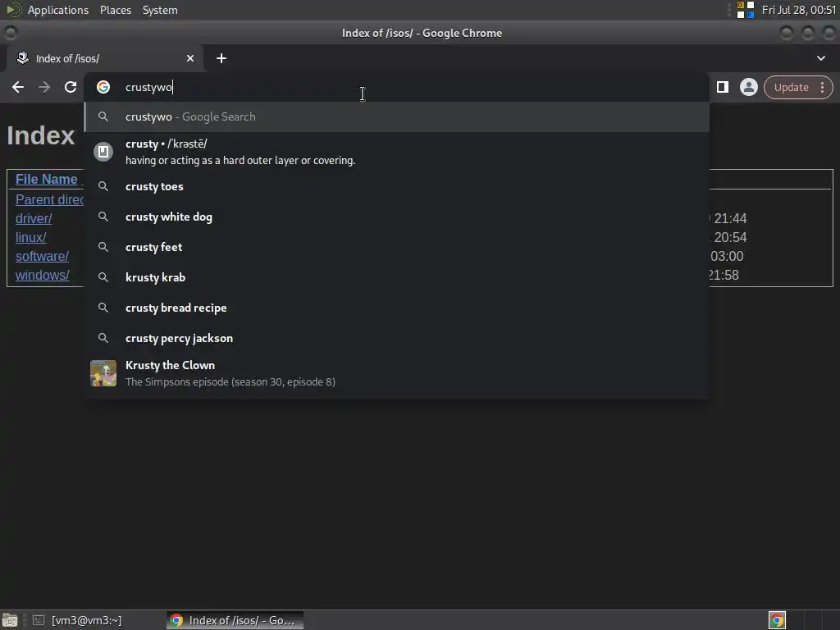Select the Index of /isos/ tab
Screen dimensions: 840x630
click(104, 58)
